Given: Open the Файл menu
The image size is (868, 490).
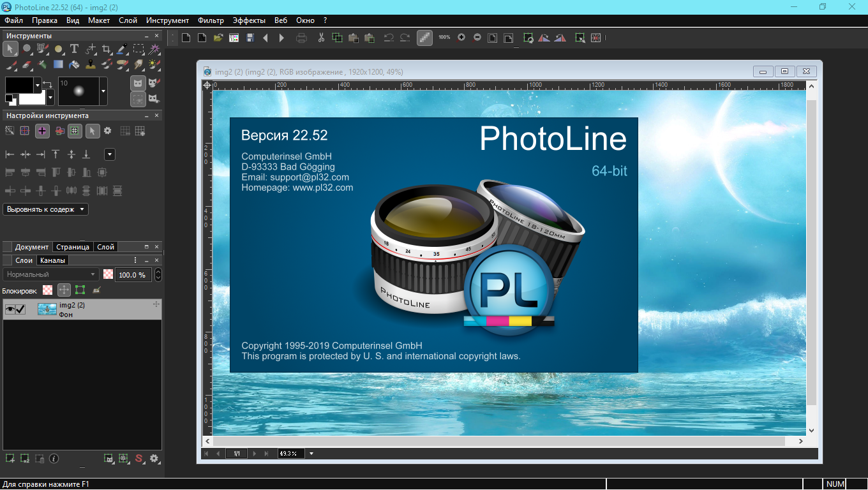Looking at the screenshot, I should (x=13, y=20).
